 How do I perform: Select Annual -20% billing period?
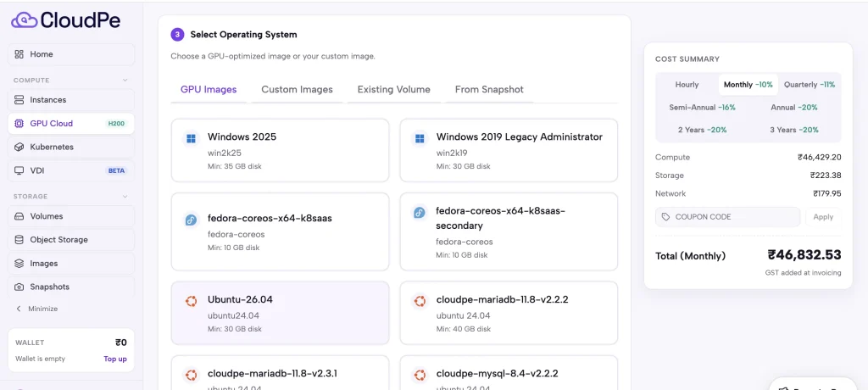(x=794, y=108)
